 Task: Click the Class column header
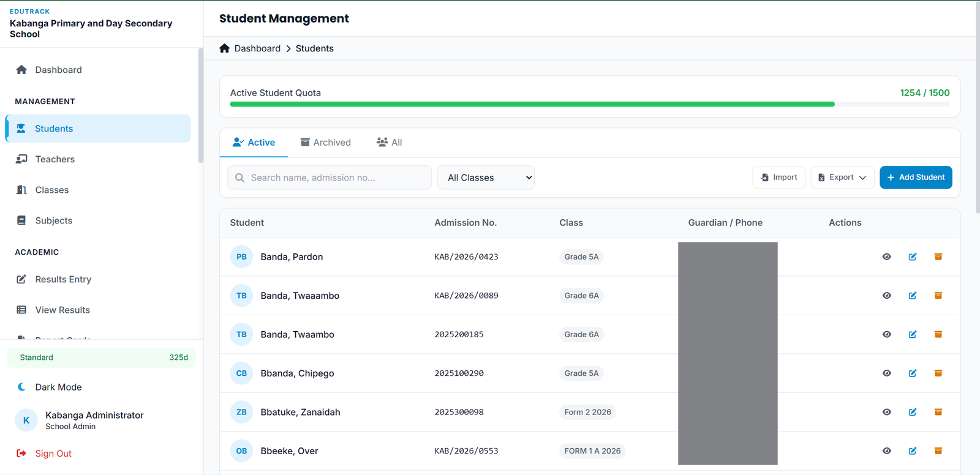571,223
